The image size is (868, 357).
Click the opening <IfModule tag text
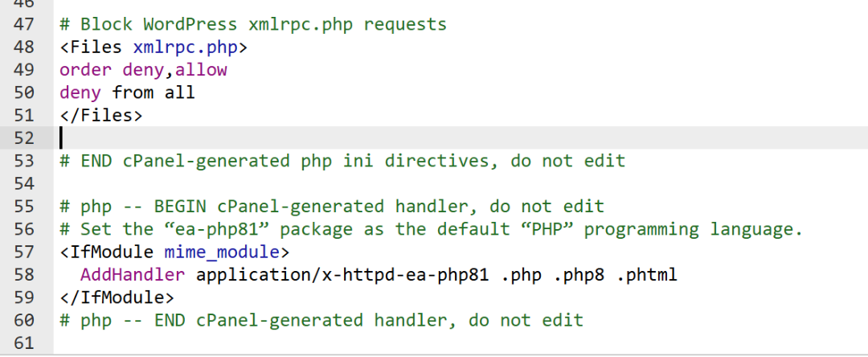coord(106,252)
